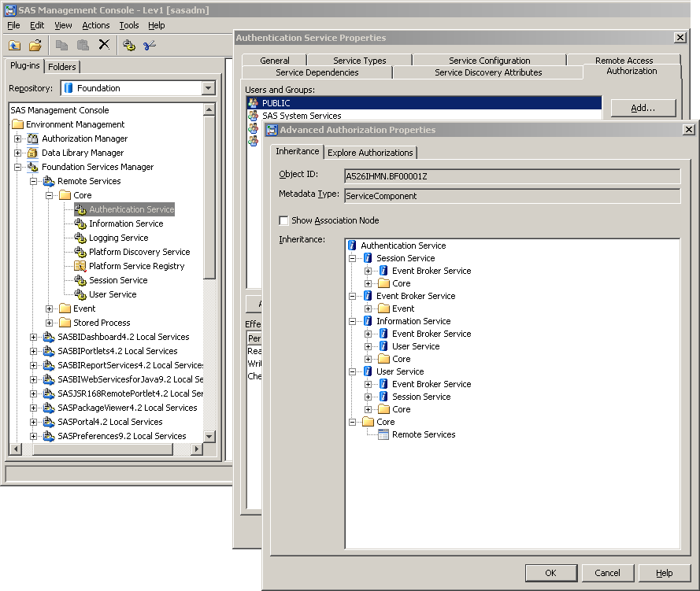Open the General tab

tap(275, 61)
